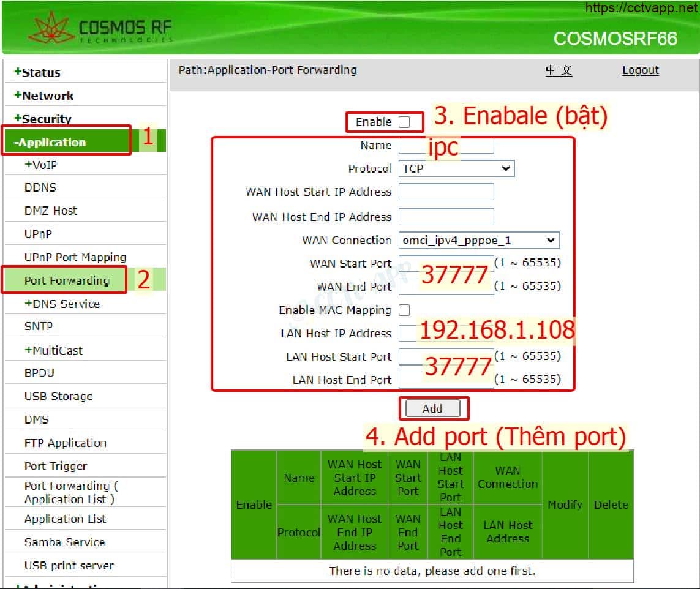Tick the Enable checkbox

pos(404,122)
